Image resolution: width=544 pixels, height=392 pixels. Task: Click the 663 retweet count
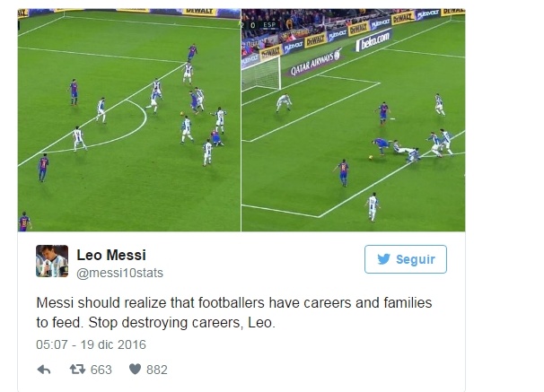[x=101, y=370]
